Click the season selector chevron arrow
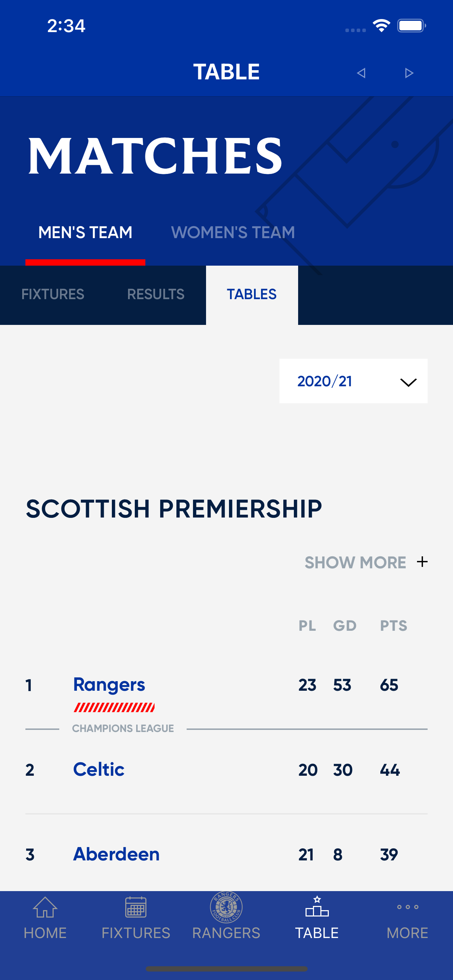The image size is (453, 980). coord(408,382)
